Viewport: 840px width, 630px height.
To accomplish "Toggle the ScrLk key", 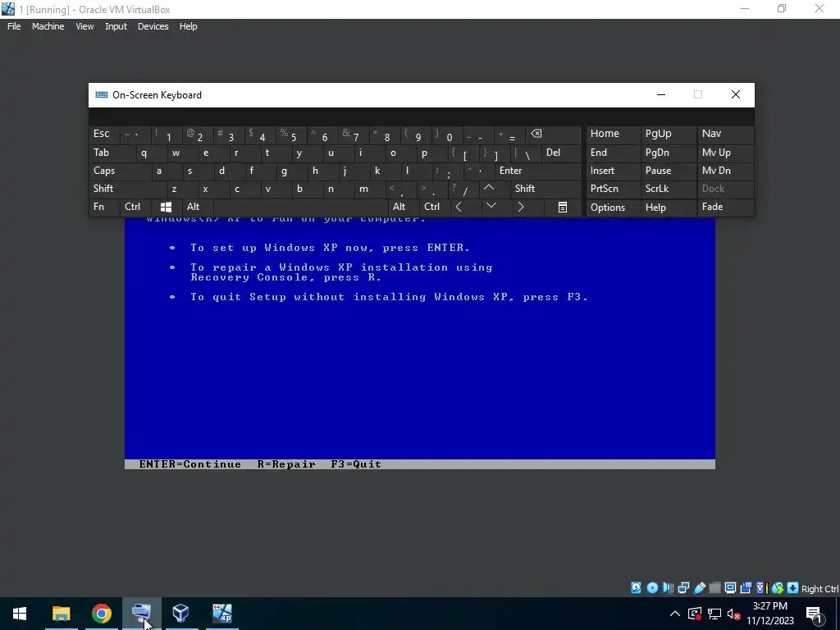I will (668, 189).
